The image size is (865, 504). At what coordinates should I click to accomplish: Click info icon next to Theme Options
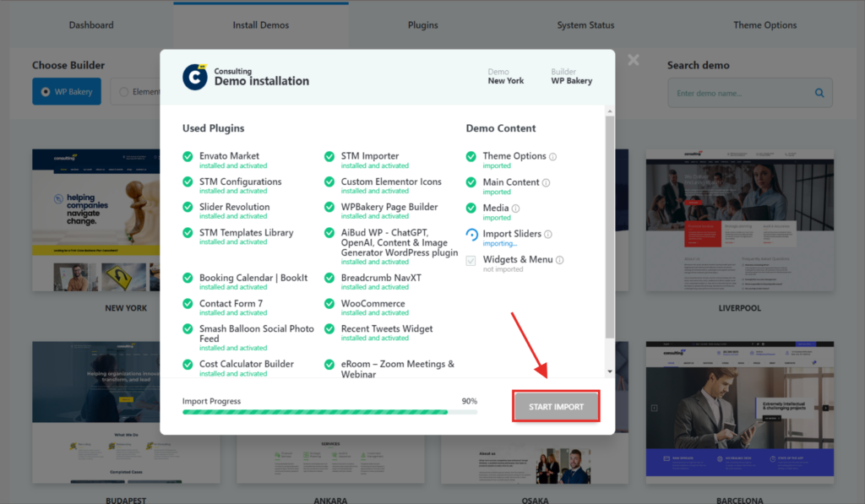tap(553, 157)
